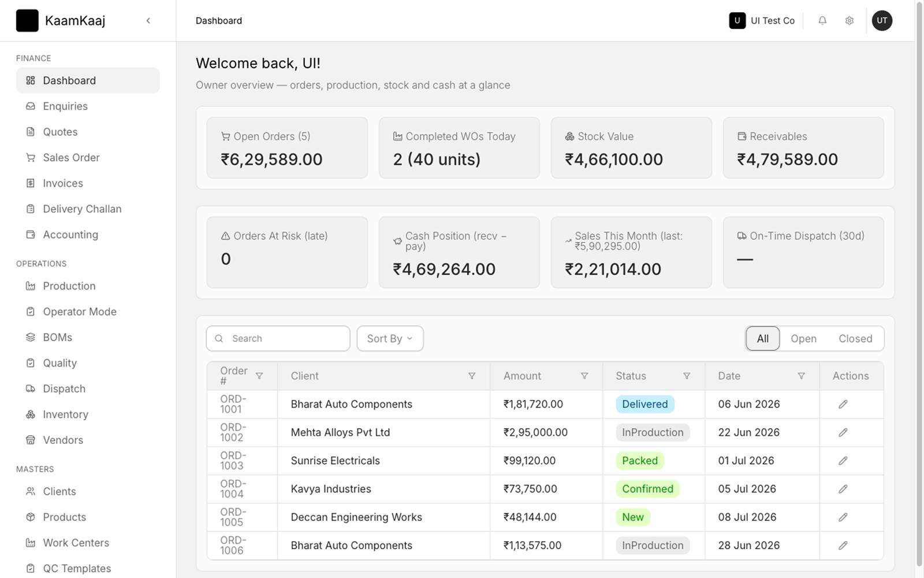924x578 pixels.
Task: Filter the Client column
Action: pyautogui.click(x=472, y=376)
